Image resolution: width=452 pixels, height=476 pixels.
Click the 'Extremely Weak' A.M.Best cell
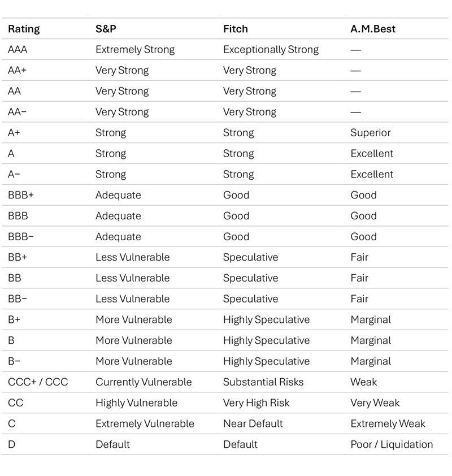(x=388, y=424)
